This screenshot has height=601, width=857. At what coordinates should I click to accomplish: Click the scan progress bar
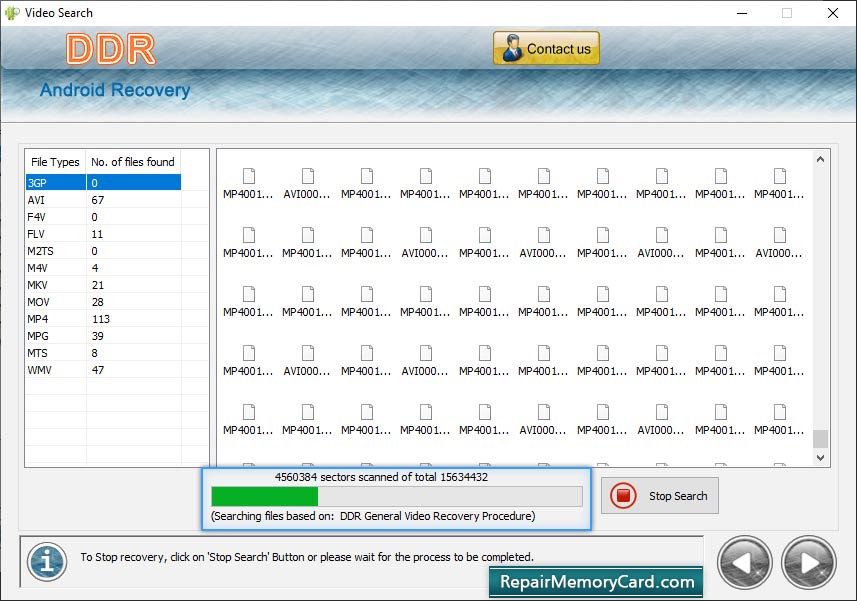[x=397, y=497]
